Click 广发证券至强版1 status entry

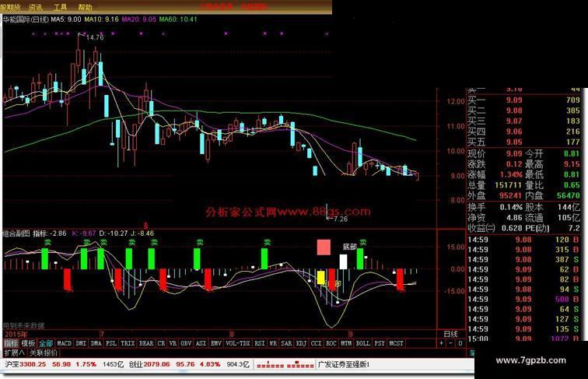coord(345,364)
